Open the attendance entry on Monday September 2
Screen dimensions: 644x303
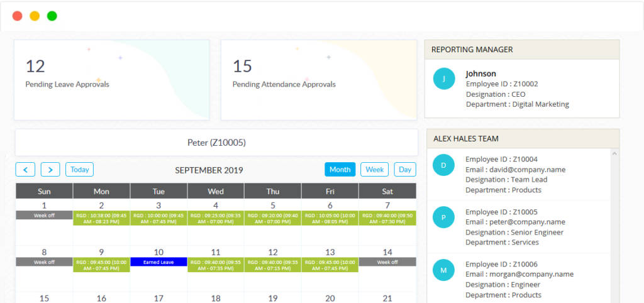[x=101, y=218]
